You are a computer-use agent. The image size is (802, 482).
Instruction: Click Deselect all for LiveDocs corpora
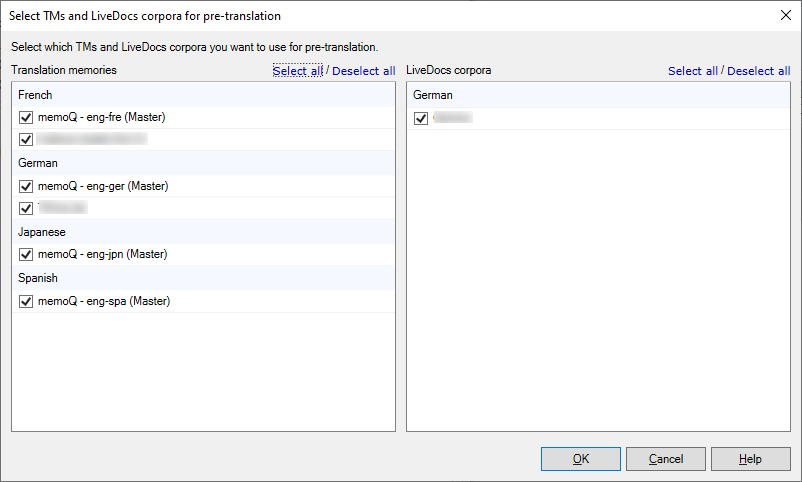pyautogui.click(x=758, y=71)
